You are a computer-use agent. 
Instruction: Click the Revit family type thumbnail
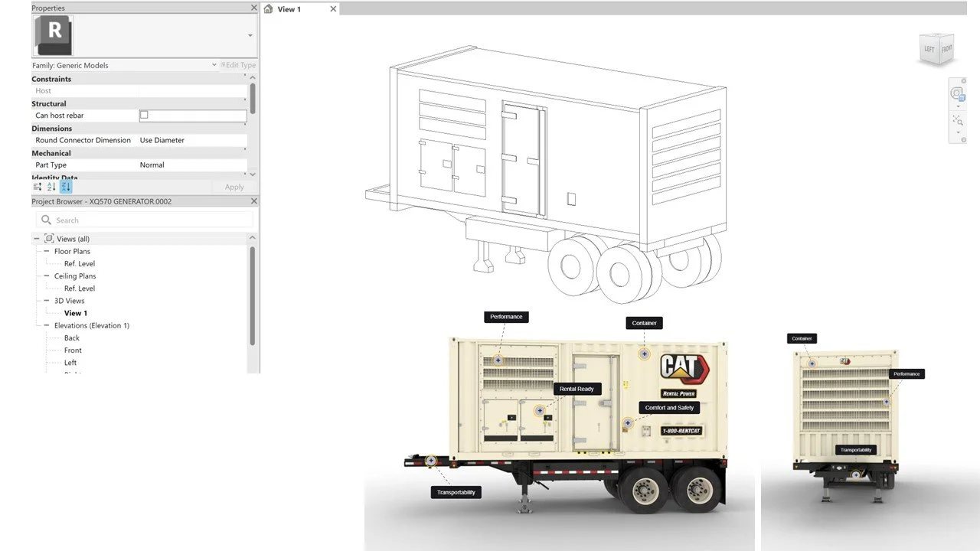coord(54,35)
